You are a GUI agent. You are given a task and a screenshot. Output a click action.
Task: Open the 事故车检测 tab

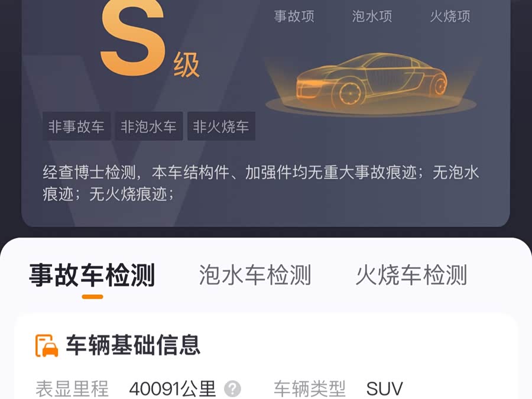click(92, 275)
